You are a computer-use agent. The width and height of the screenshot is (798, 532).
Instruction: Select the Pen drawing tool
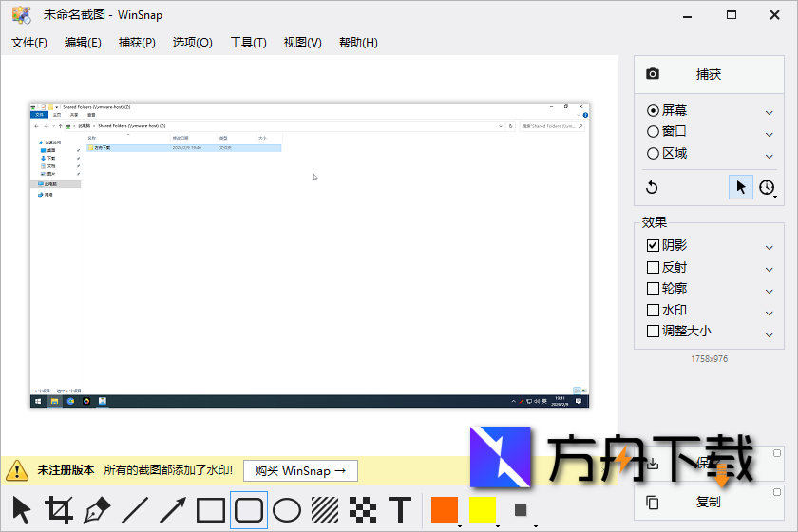coord(97,510)
